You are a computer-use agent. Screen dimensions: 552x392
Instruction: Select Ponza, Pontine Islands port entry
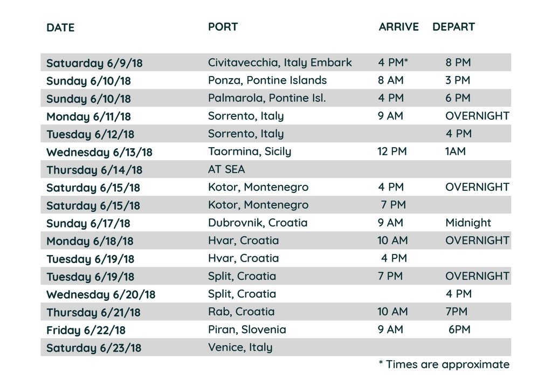[267, 80]
